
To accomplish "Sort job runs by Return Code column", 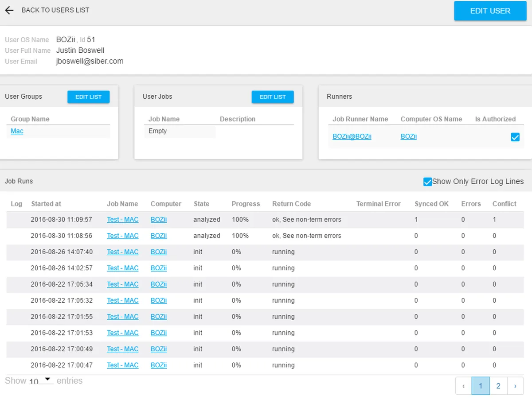I will [291, 204].
